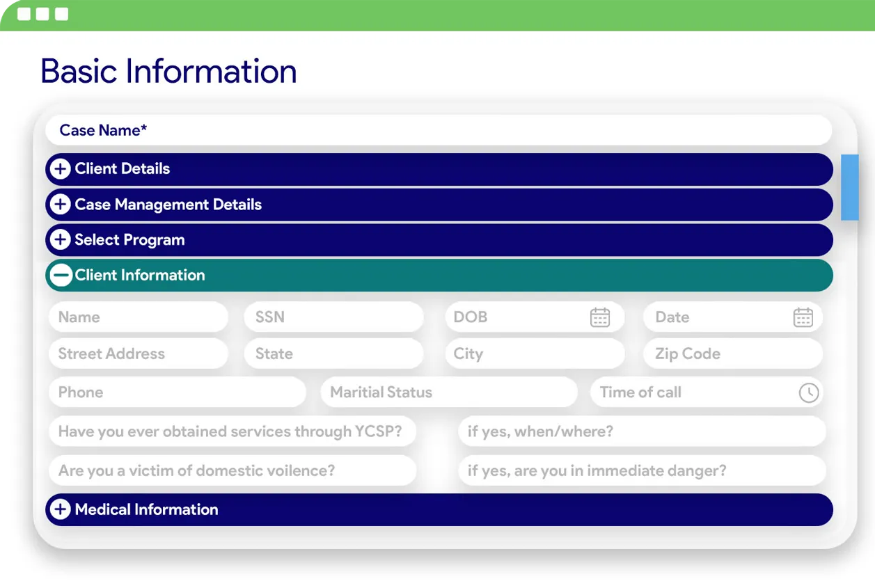This screenshot has width=875, height=588.
Task: Focus the Phone number field
Action: 177,392
